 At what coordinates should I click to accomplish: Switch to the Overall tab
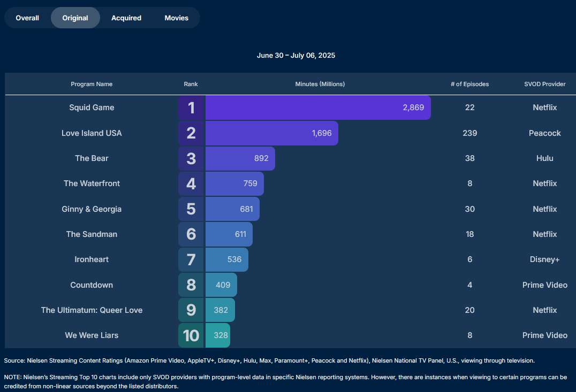27,18
